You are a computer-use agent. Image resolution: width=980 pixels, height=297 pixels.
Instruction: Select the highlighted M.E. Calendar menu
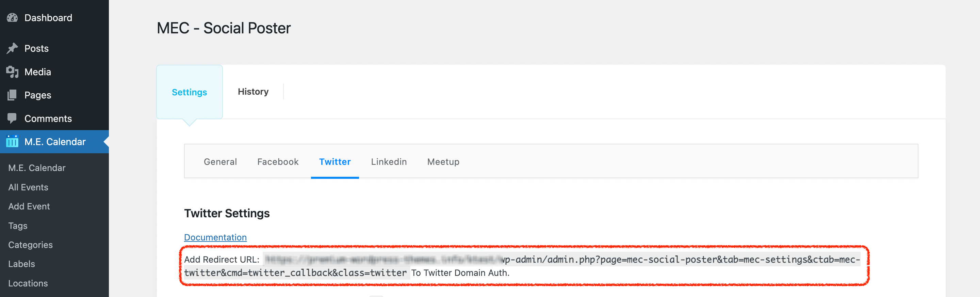coord(54,142)
